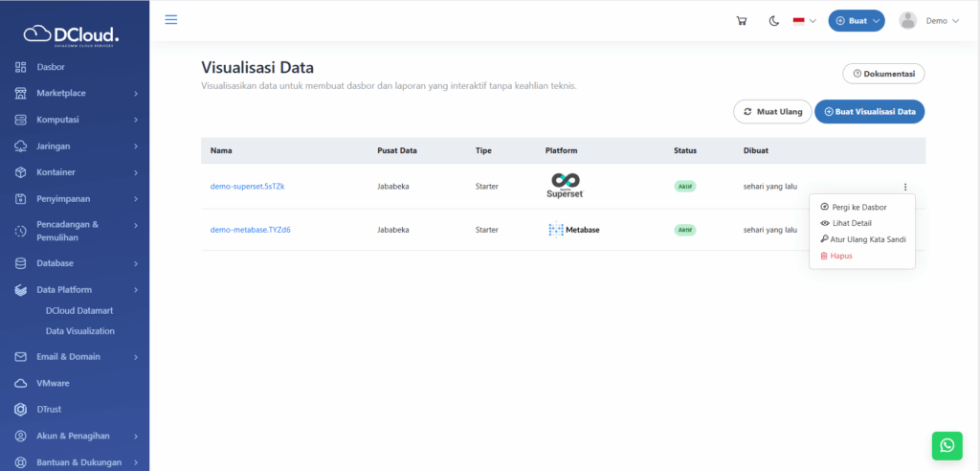Viewport: 980px width, 471px height.
Task: Open the shopping cart icon
Action: coord(741,21)
